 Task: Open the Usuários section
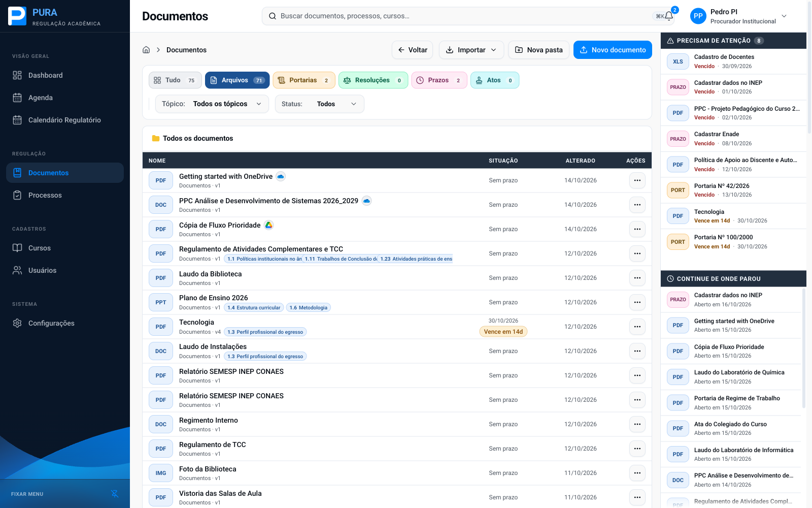click(x=65, y=270)
